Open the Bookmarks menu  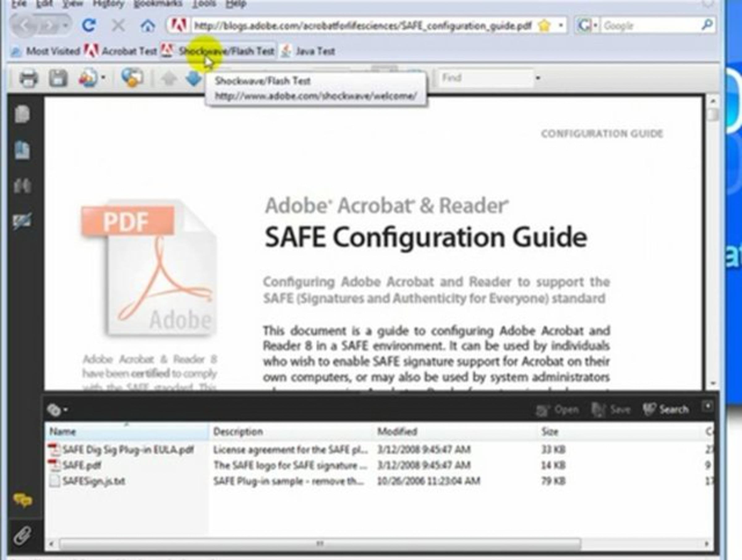158,4
